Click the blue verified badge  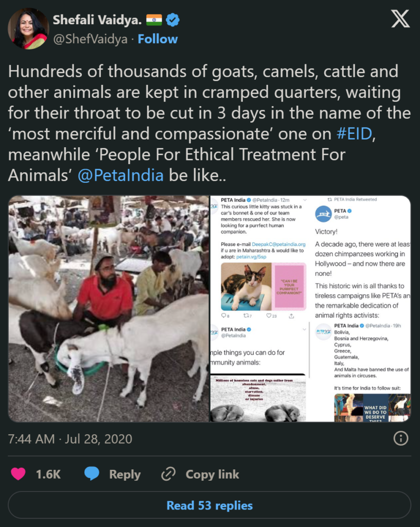click(x=173, y=20)
